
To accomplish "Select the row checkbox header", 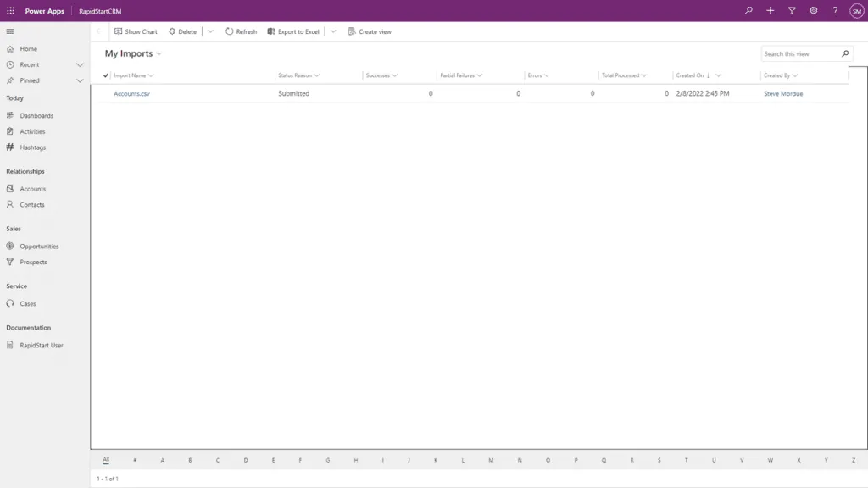I will point(105,75).
